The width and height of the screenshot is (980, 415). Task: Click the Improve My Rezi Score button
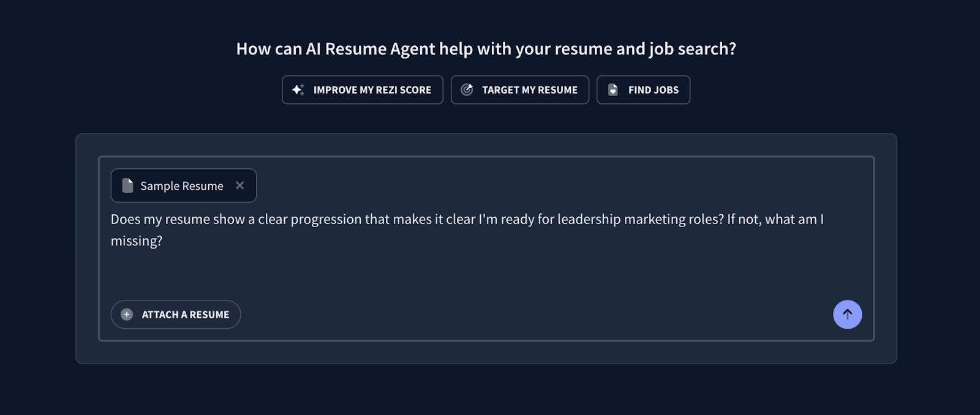(x=362, y=89)
